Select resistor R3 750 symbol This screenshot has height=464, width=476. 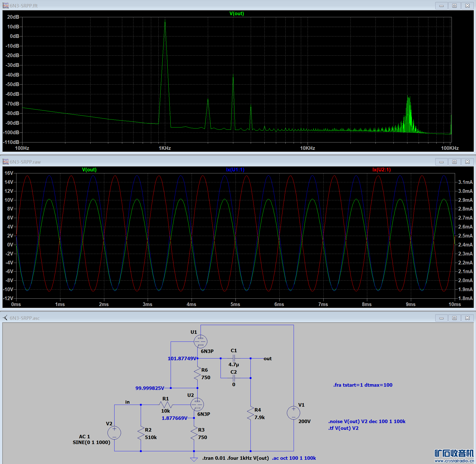pyautogui.click(x=194, y=433)
